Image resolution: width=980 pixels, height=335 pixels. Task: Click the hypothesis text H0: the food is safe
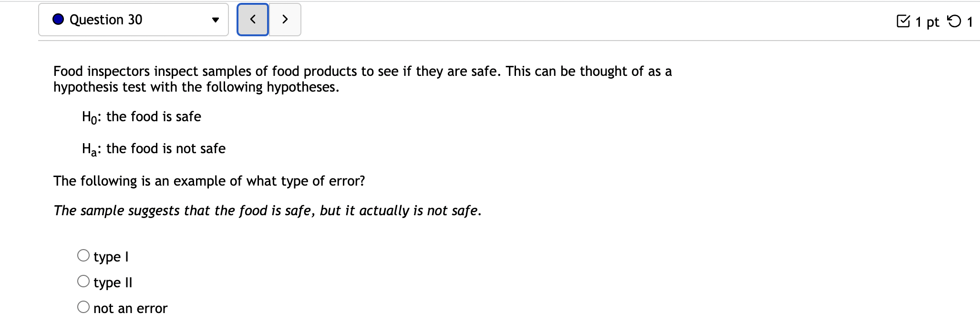click(x=141, y=117)
